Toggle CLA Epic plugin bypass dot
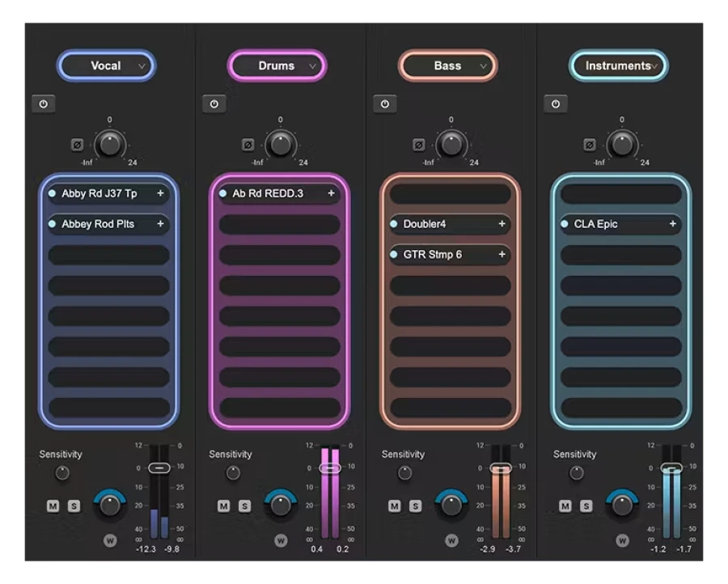 565,224
